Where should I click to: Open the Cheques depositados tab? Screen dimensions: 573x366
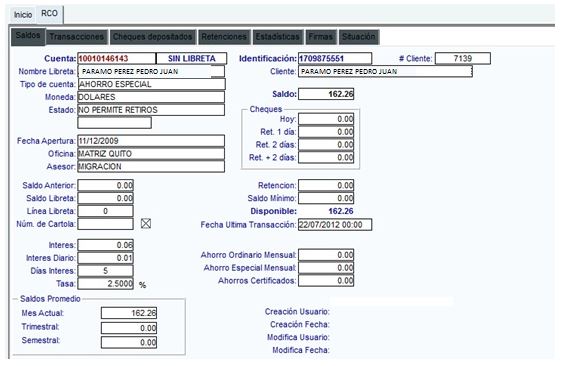click(x=153, y=37)
